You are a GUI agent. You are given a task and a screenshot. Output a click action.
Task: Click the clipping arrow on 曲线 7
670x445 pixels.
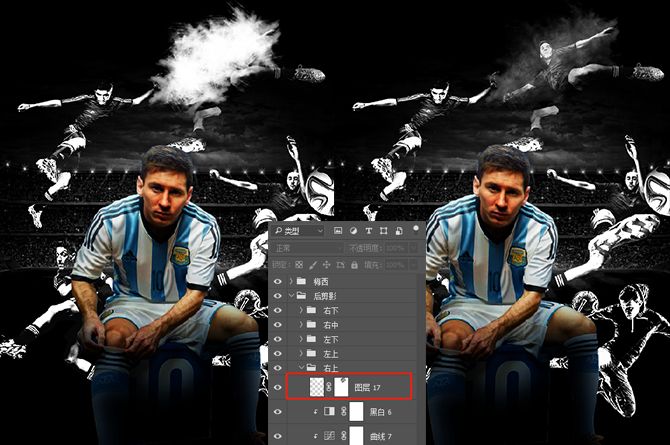pyautogui.click(x=316, y=436)
